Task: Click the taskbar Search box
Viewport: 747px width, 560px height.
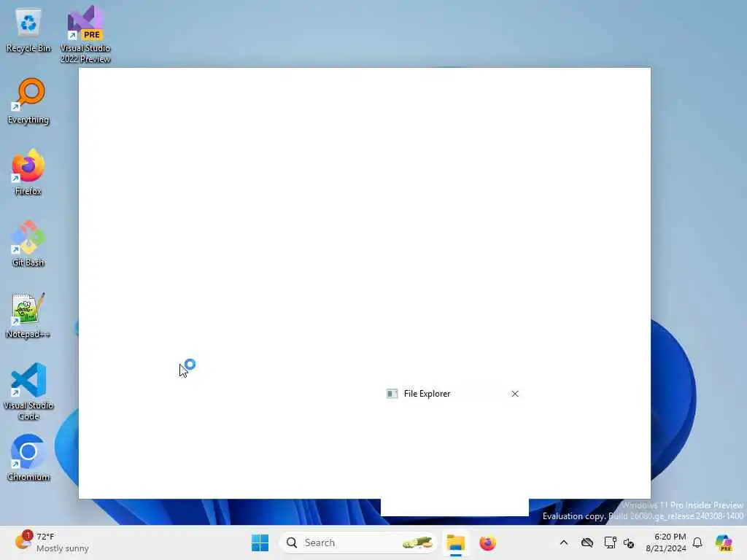Action: 358,542
